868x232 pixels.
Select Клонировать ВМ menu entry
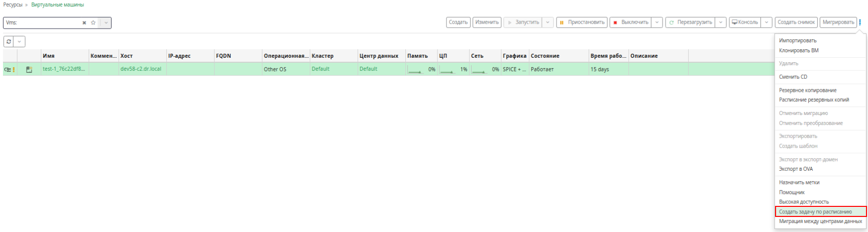click(x=799, y=50)
